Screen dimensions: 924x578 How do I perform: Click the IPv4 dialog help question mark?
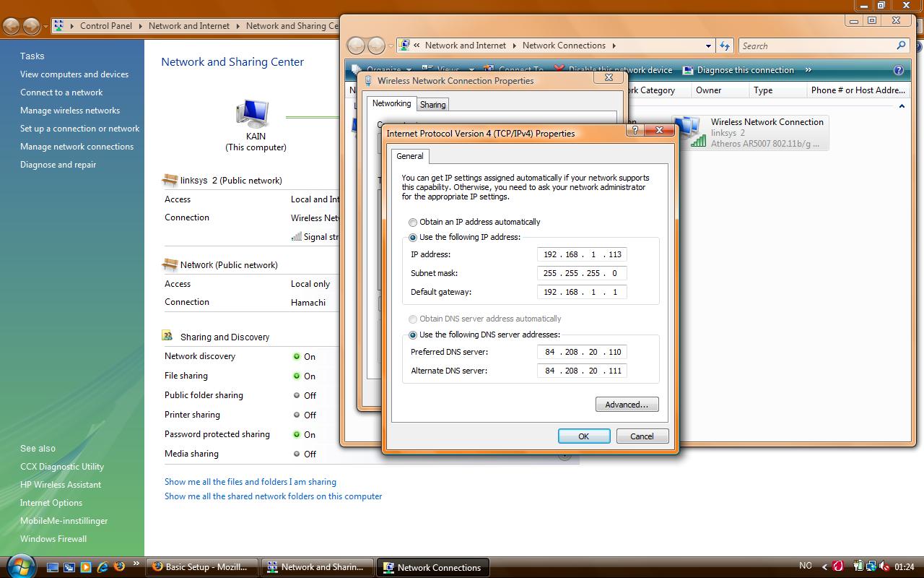click(x=635, y=130)
